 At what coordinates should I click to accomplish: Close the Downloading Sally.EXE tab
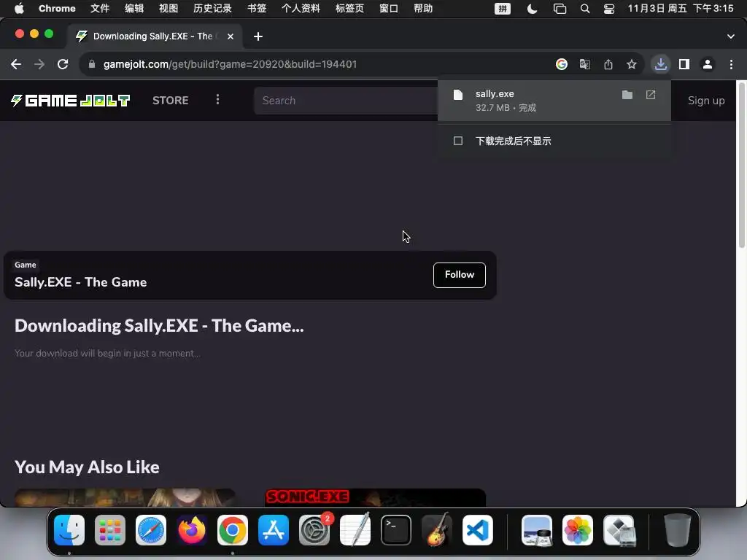coord(231,36)
